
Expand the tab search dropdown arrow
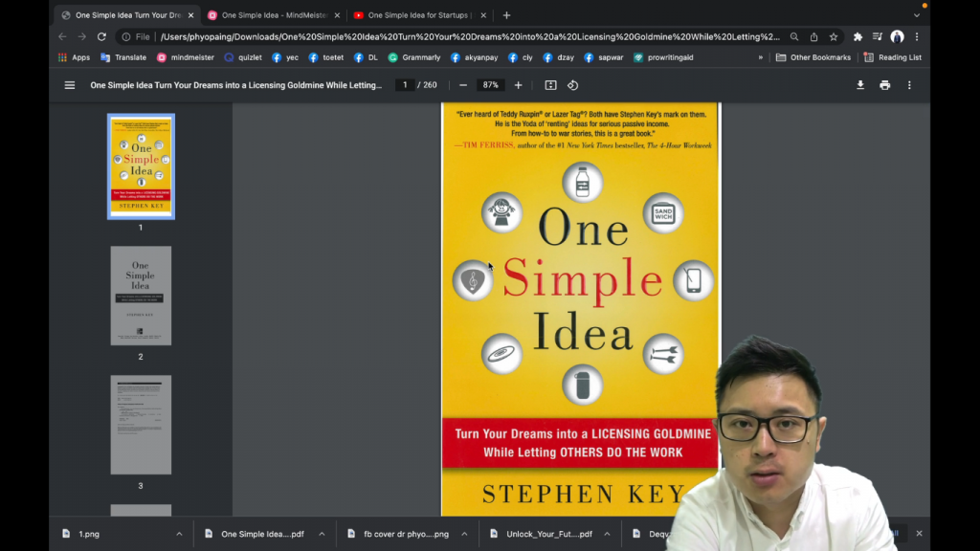click(917, 15)
